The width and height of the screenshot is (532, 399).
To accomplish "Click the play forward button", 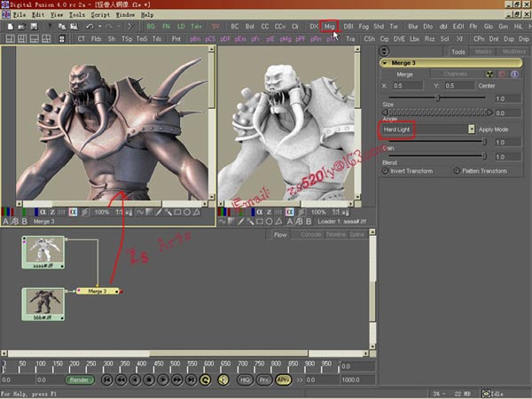I will [x=163, y=380].
